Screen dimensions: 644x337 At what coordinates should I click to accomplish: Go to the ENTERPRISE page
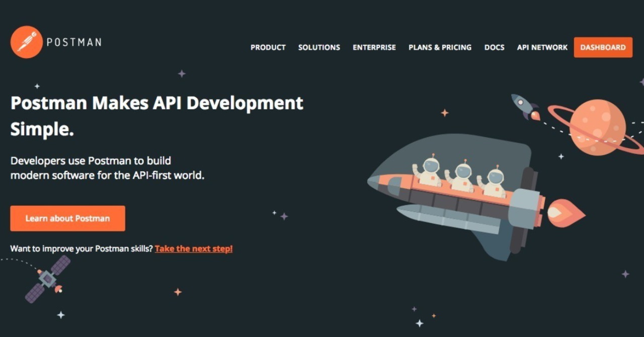(x=374, y=47)
